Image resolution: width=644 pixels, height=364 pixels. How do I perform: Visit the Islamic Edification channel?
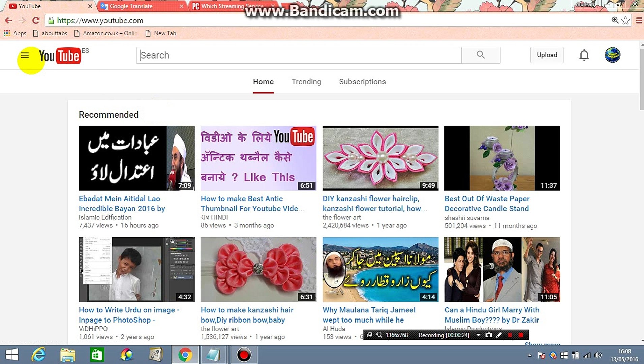(105, 217)
